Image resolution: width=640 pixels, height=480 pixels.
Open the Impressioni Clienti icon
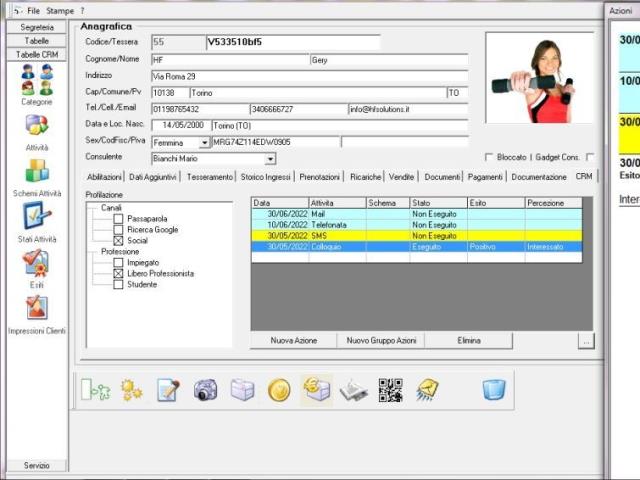click(37, 308)
